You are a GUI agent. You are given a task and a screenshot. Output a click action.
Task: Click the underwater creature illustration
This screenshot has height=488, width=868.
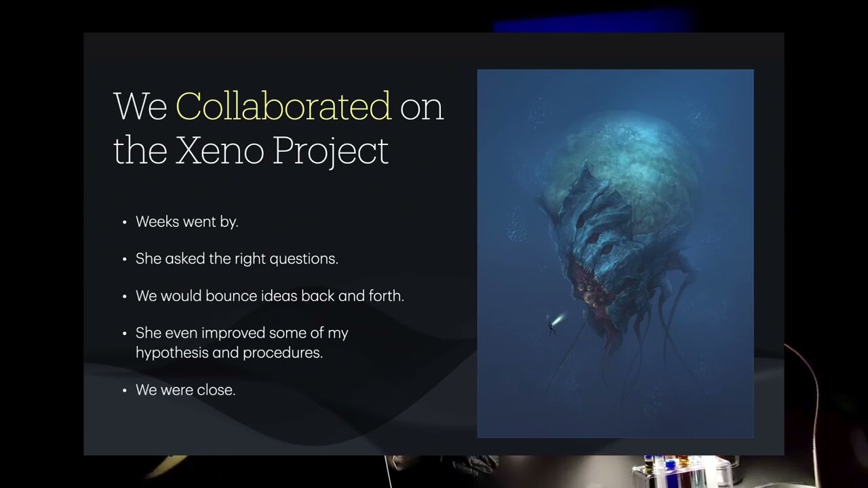[615, 253]
